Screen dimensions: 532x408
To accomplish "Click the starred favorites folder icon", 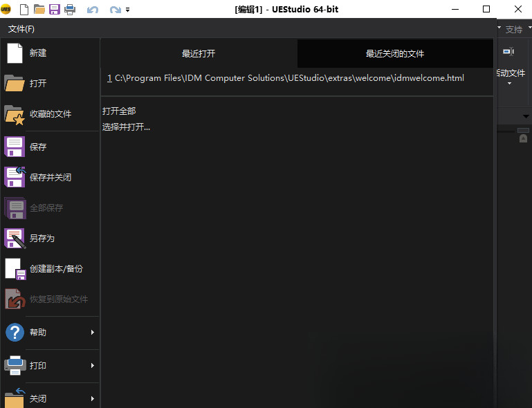I will 15,115.
